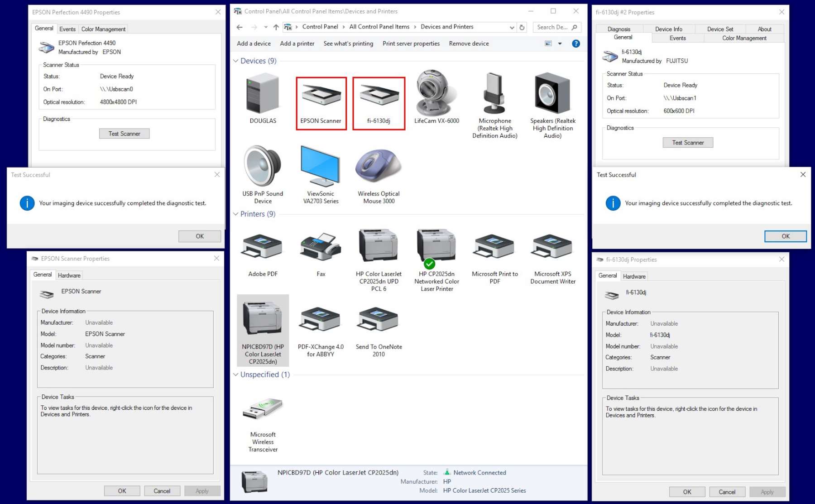Open help in Devices and Printers
Image resolution: width=815 pixels, height=504 pixels.
click(575, 43)
